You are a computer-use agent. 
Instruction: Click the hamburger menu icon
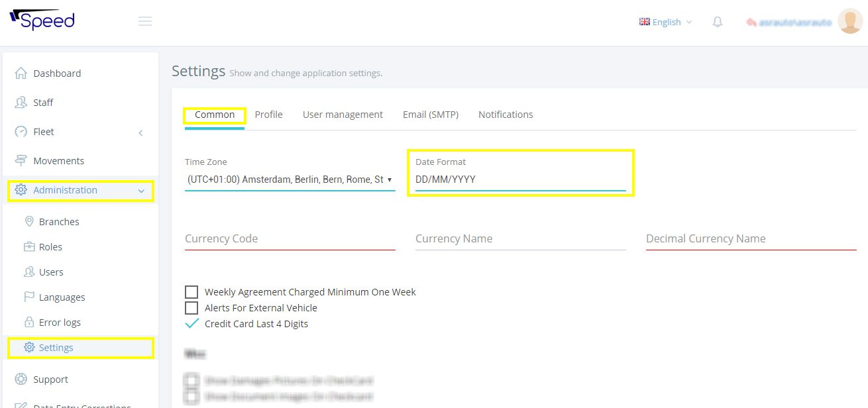(x=145, y=21)
